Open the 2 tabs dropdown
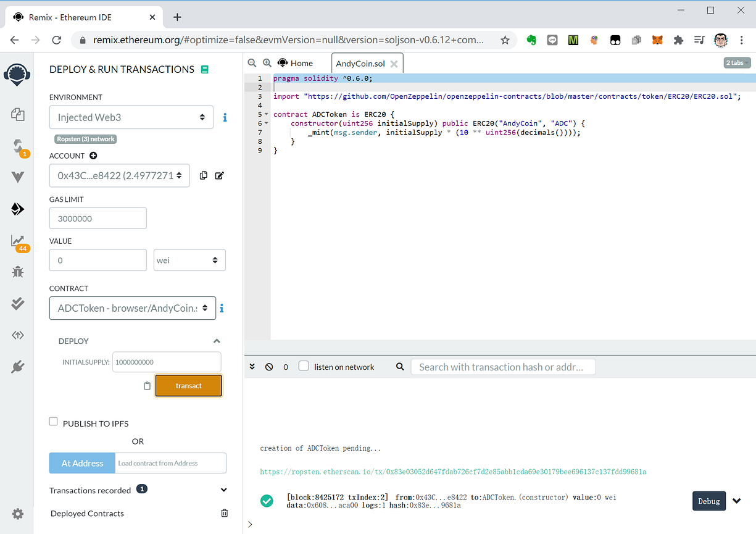Image resolution: width=756 pixels, height=534 pixels. click(x=737, y=63)
